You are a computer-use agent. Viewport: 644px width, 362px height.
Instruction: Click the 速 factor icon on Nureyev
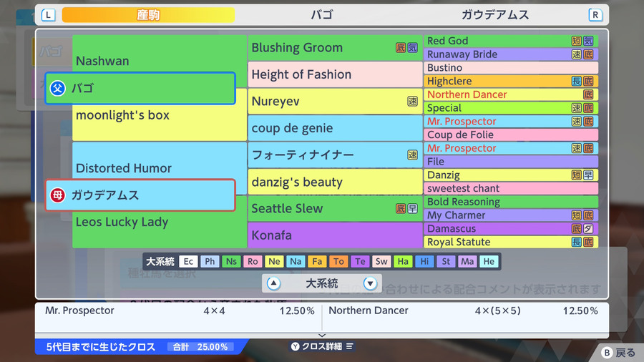(412, 102)
